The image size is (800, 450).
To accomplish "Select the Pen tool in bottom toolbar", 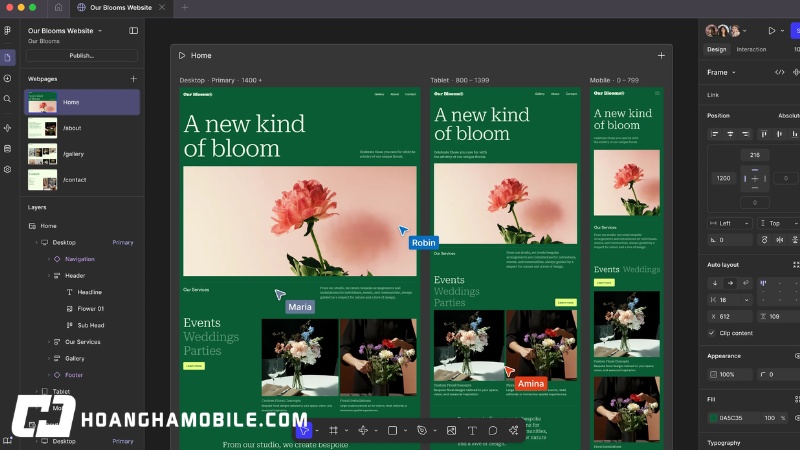I will pyautogui.click(x=422, y=431).
